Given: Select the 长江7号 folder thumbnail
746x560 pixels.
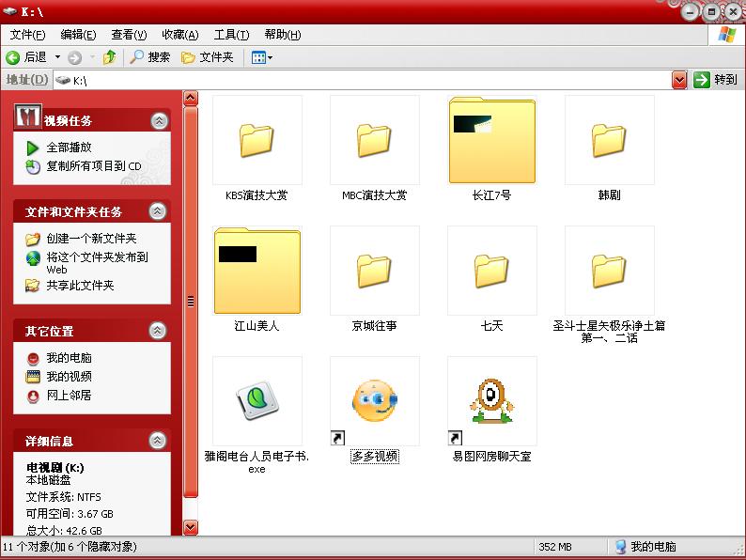Looking at the screenshot, I should 492,140.
